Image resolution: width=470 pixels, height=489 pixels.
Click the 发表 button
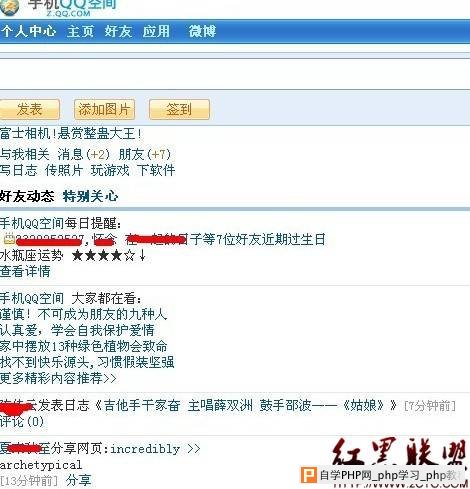pos(30,109)
